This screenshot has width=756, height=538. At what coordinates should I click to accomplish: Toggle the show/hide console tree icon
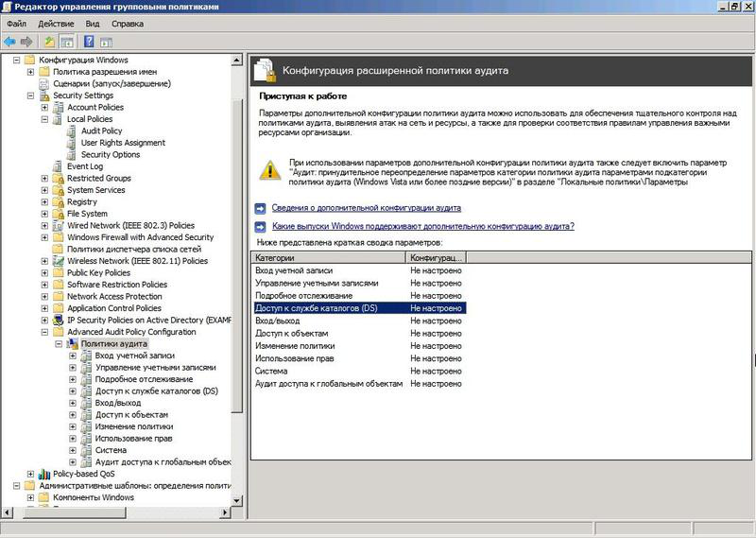pyautogui.click(x=67, y=42)
